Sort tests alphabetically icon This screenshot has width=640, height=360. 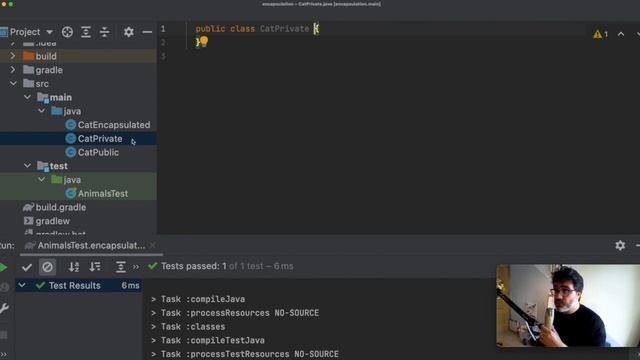tap(73, 267)
